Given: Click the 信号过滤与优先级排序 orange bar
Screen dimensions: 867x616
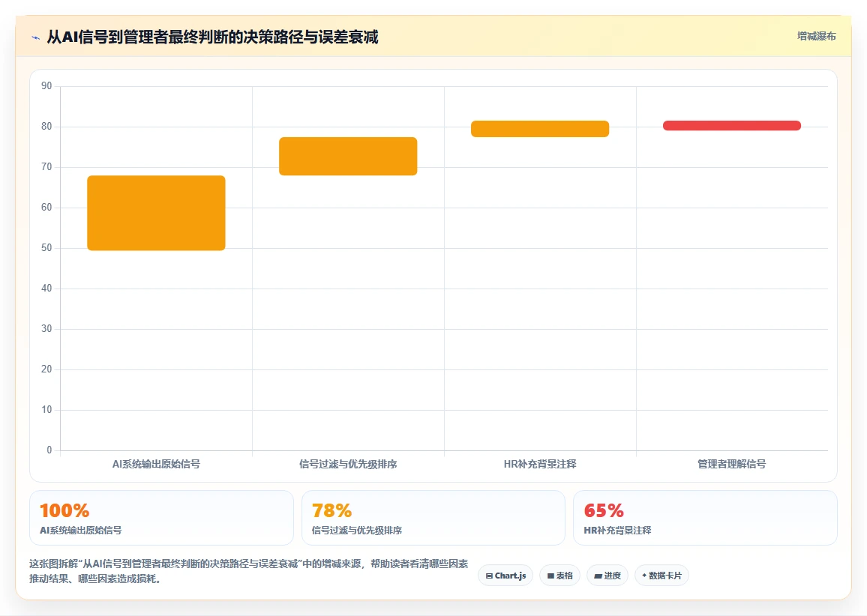Looking at the screenshot, I should [x=348, y=157].
